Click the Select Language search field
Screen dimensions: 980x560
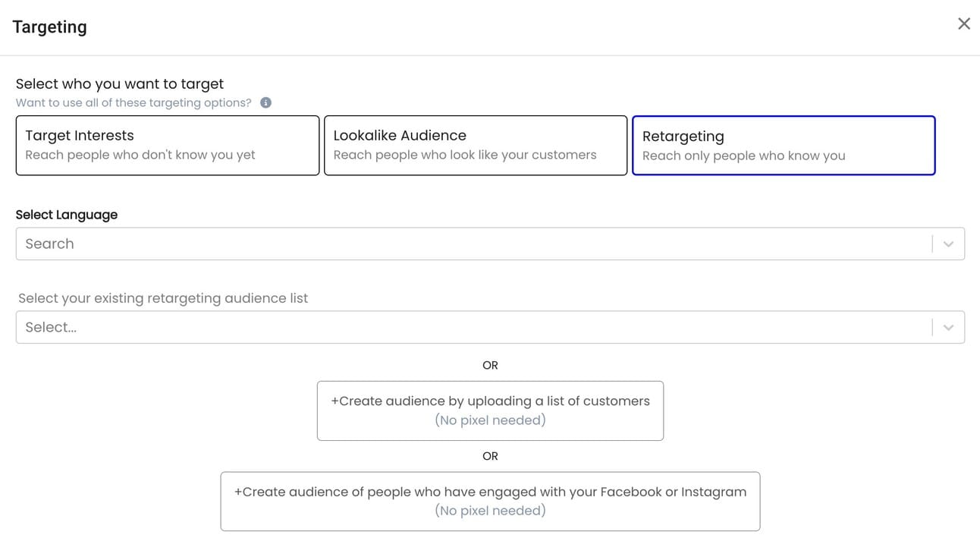coord(470,244)
